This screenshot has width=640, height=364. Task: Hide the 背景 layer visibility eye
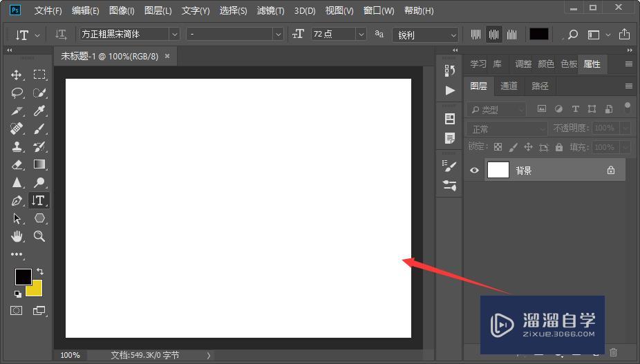474,170
